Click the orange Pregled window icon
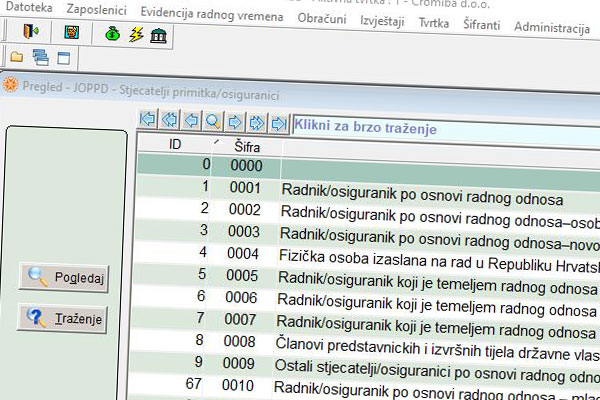Viewport: 600px width, 400px height. pyautogui.click(x=10, y=85)
